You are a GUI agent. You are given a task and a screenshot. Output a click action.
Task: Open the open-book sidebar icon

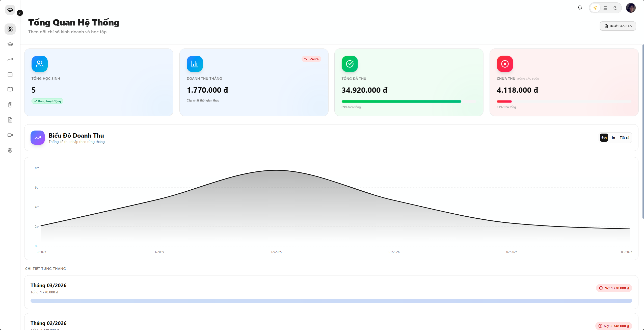[10, 90]
